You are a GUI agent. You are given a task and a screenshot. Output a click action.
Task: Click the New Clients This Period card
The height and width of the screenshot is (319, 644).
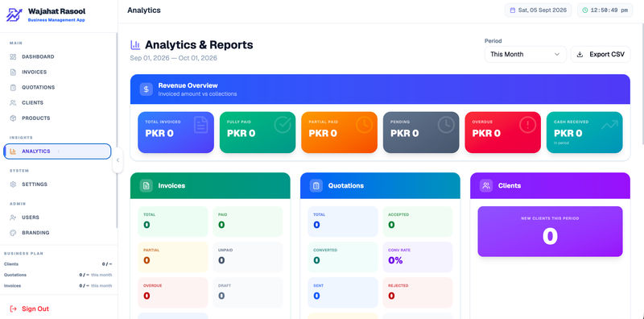click(x=550, y=231)
